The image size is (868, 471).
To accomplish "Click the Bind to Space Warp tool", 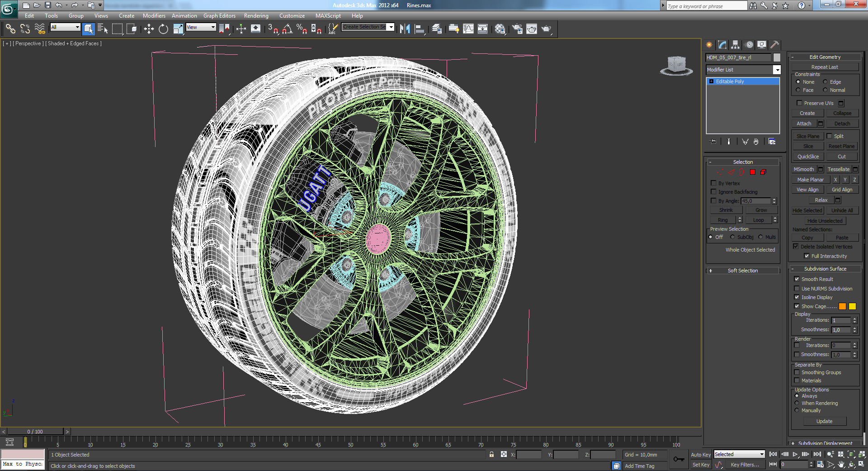I will click(40, 29).
